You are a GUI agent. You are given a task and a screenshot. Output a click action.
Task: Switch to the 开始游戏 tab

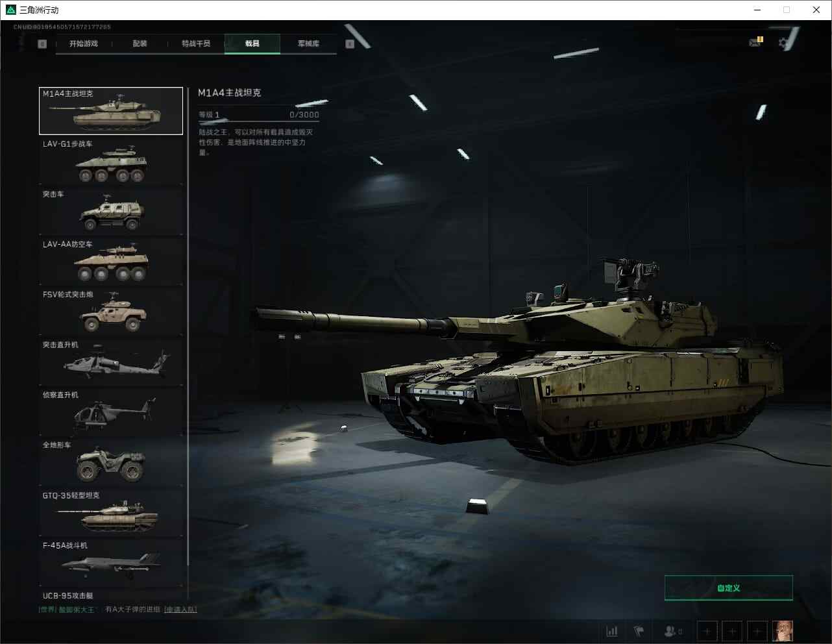pyautogui.click(x=84, y=43)
